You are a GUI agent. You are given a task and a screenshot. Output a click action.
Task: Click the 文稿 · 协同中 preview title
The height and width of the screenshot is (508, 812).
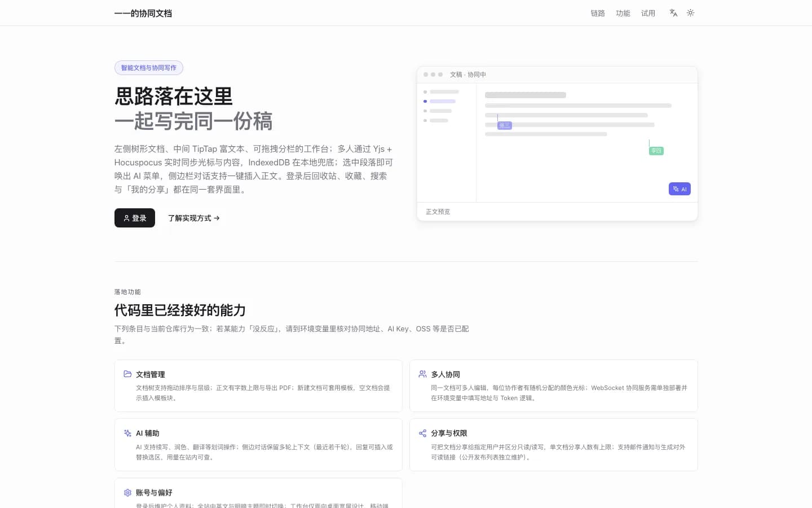pos(468,75)
